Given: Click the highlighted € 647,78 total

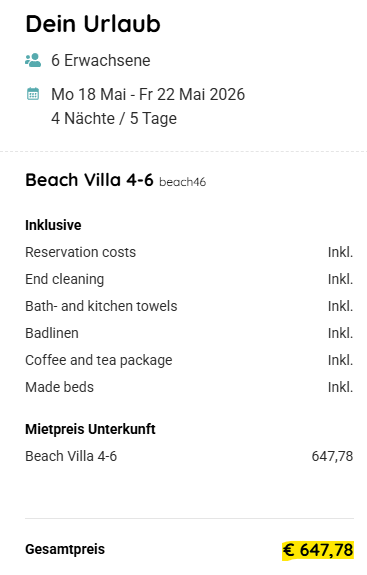Looking at the screenshot, I should tap(318, 550).
